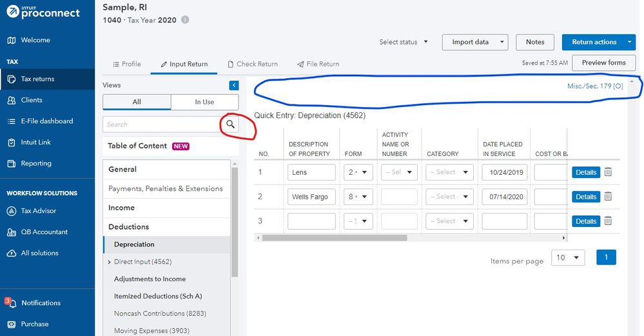The width and height of the screenshot is (644, 336).
Task: Open Itemized Deductions (Sch A)
Action: click(158, 296)
